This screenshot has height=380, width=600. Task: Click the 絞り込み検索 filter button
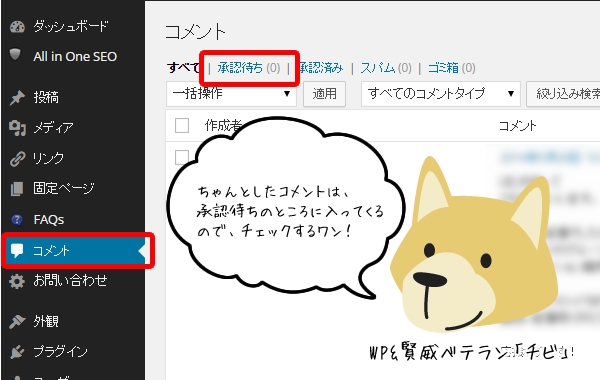point(563,94)
